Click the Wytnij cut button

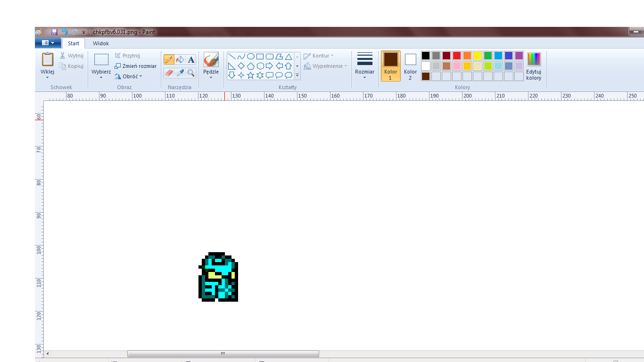pyautogui.click(x=71, y=56)
